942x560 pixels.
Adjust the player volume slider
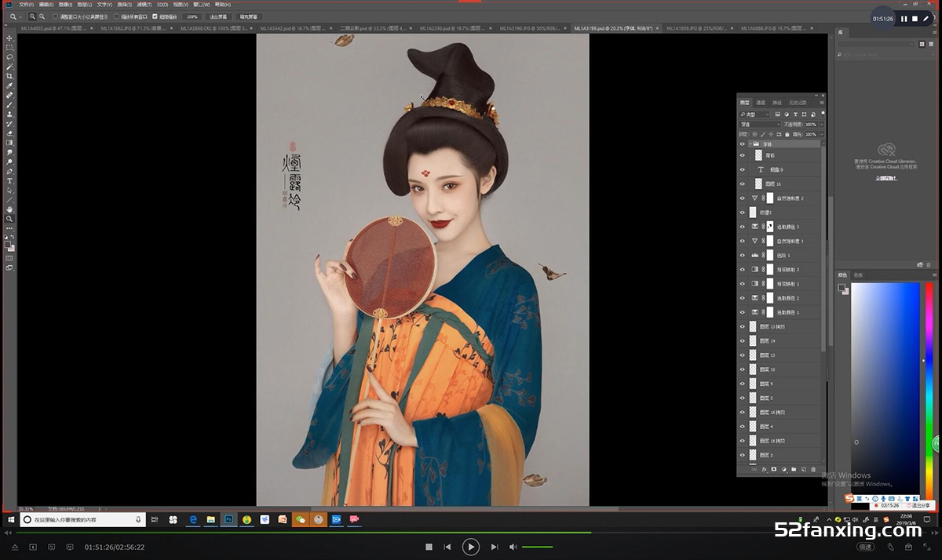537,547
